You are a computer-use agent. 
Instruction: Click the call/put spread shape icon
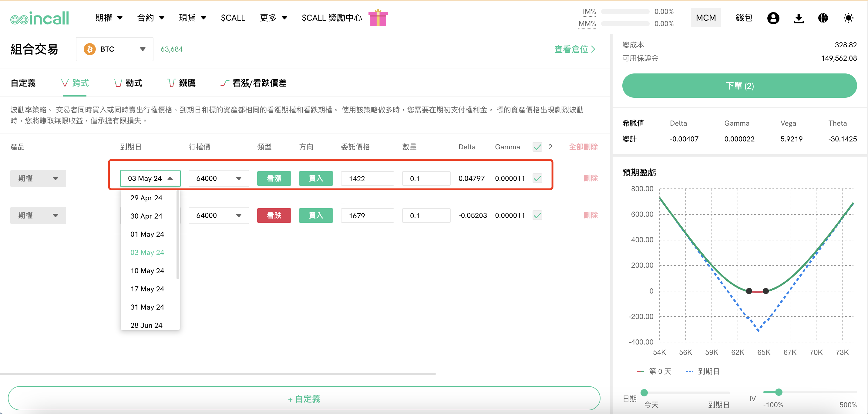(x=225, y=83)
